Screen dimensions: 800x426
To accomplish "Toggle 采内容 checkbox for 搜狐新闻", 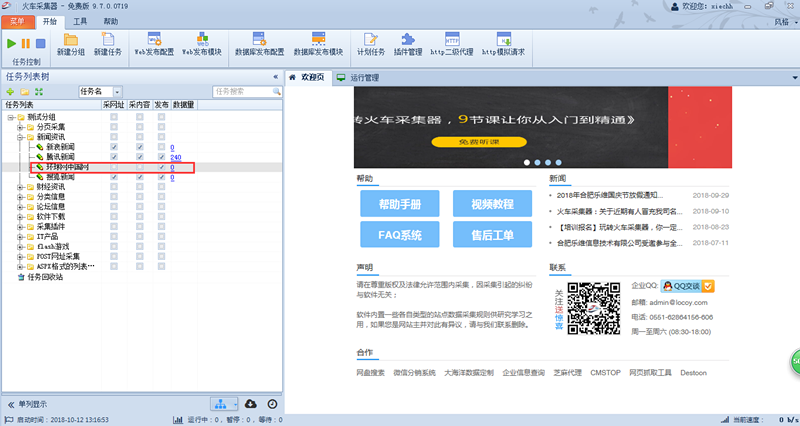I will click(139, 177).
